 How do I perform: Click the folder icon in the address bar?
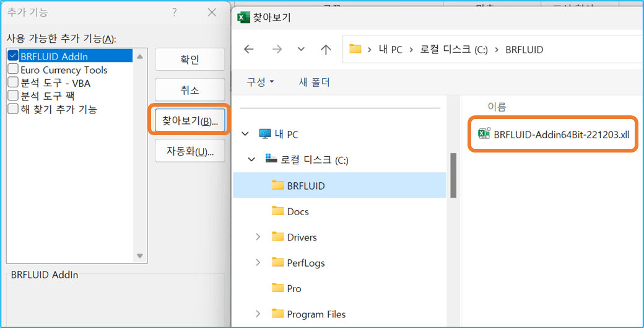click(355, 50)
